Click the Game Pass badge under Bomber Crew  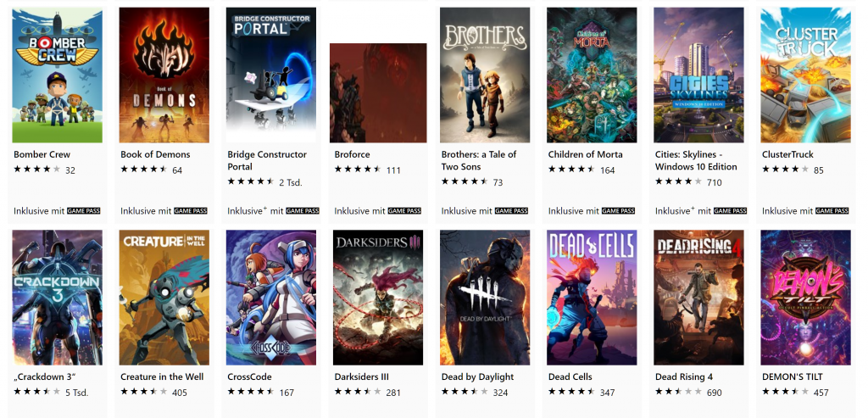[x=84, y=211]
